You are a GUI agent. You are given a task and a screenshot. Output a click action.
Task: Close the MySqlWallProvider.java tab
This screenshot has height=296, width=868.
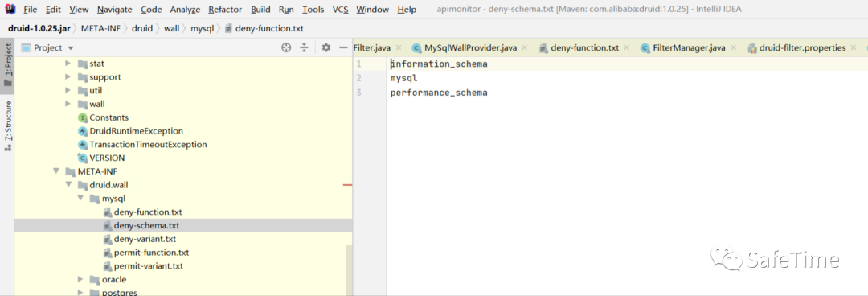[525, 47]
